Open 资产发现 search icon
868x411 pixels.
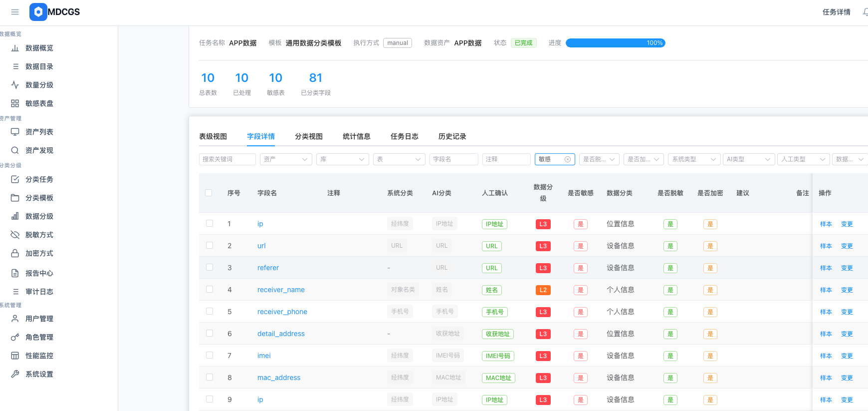click(15, 150)
